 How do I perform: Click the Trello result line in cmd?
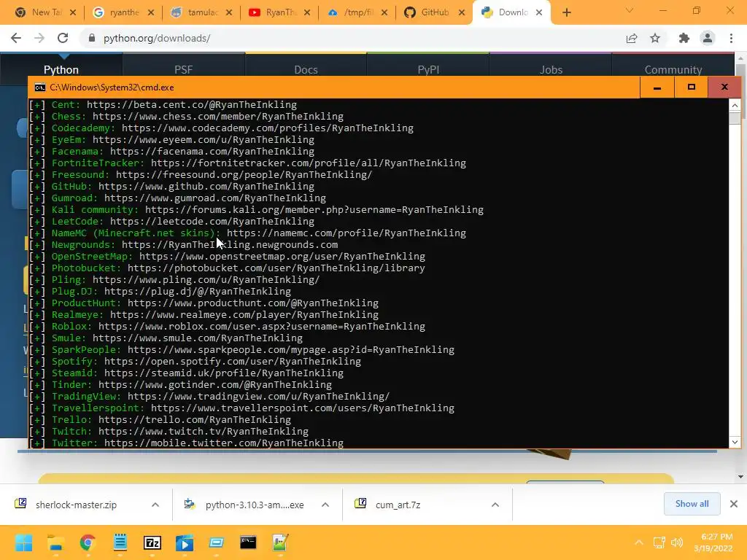point(160,419)
